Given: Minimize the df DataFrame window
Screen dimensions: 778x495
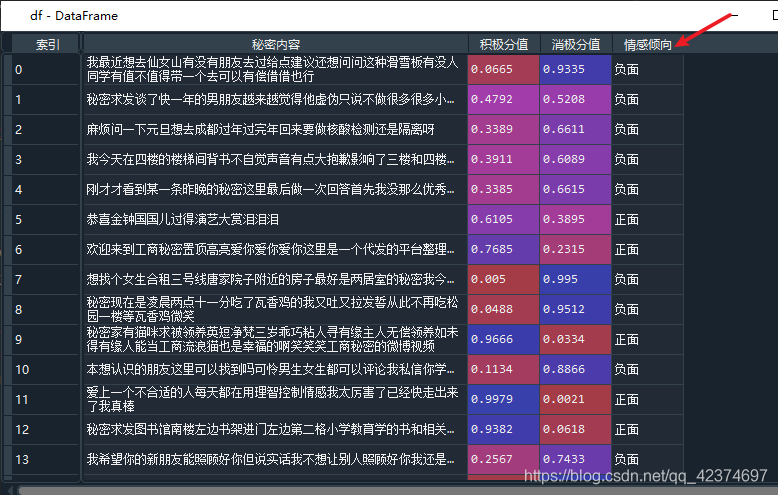Looking at the screenshot, I should 735,15.
